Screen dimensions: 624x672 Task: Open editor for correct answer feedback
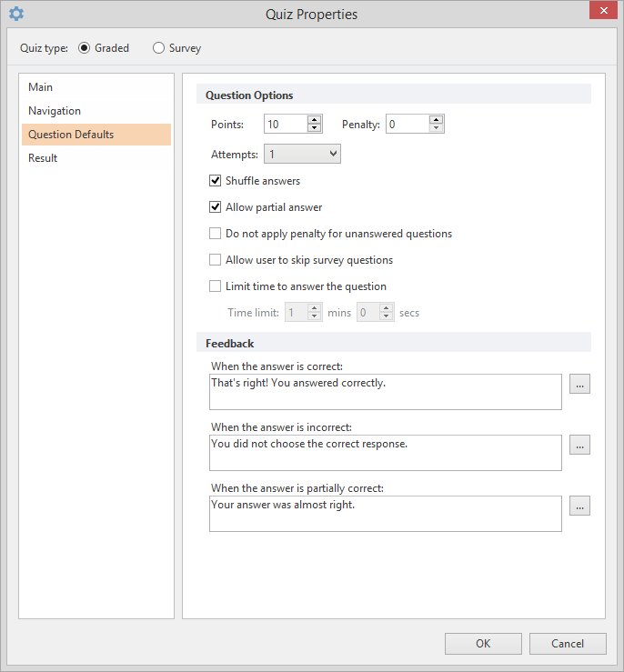(579, 384)
